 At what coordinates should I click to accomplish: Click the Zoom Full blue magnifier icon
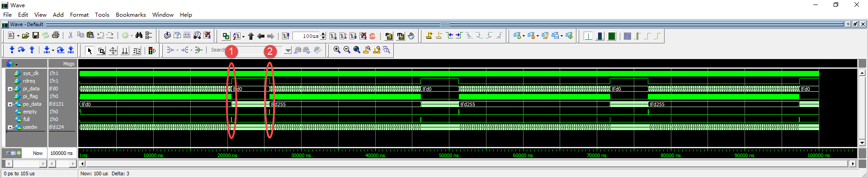357,50
